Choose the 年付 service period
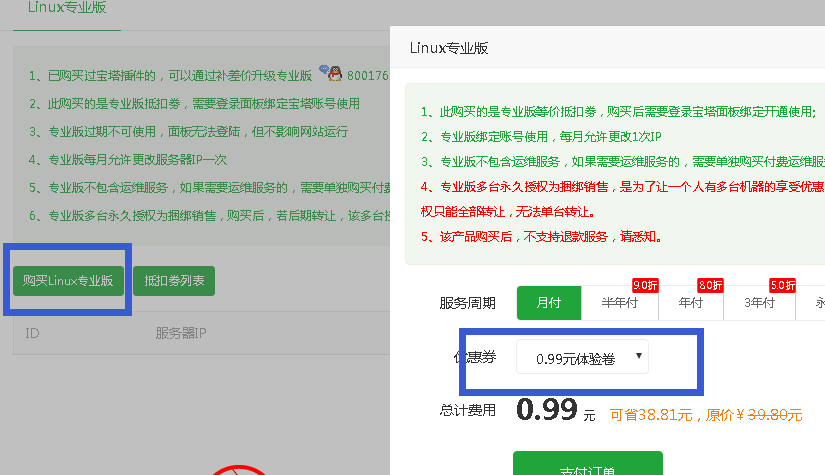The image size is (825, 475). (x=691, y=303)
